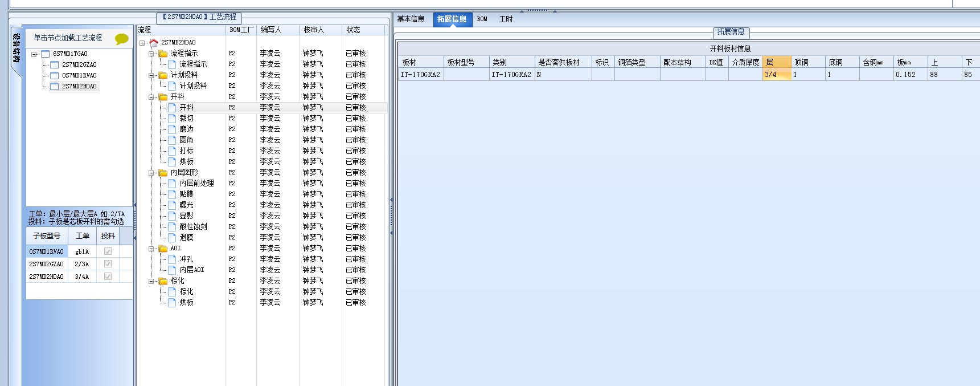Click the document icon of 酸性蚀刻 step
Viewport: 980px width, 386px height.
point(172,226)
